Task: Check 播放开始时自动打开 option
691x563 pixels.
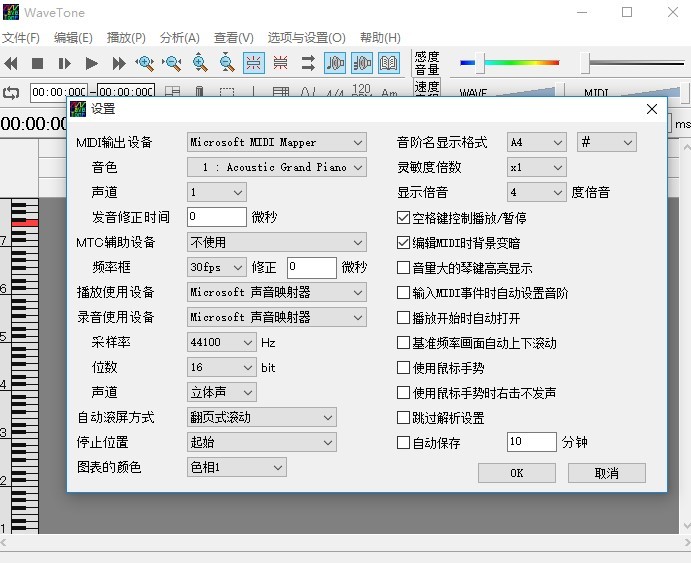Action: tap(403, 318)
